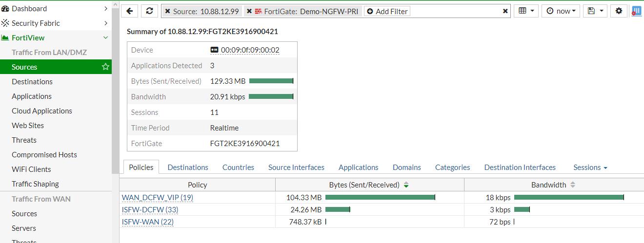Image resolution: width=644 pixels, height=243 pixels.
Task: Switch to the Applications tab
Action: tap(359, 167)
